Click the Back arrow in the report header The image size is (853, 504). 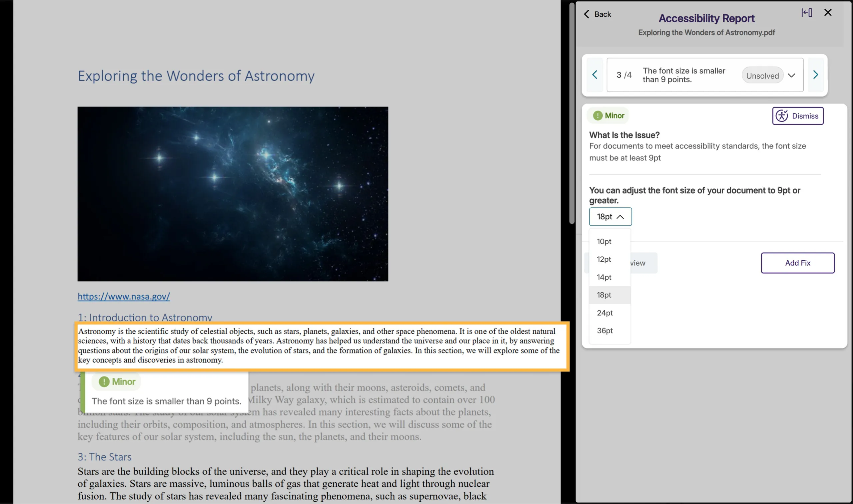coord(587,14)
